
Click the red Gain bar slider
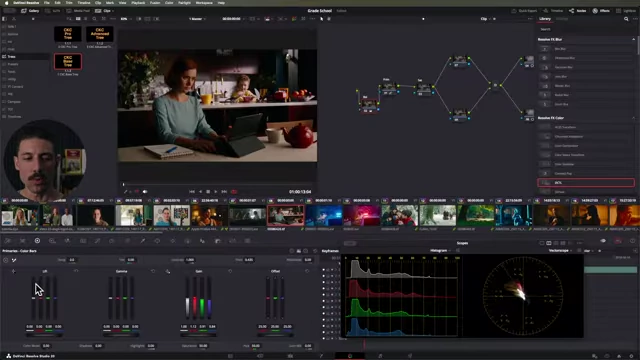tap(195, 298)
